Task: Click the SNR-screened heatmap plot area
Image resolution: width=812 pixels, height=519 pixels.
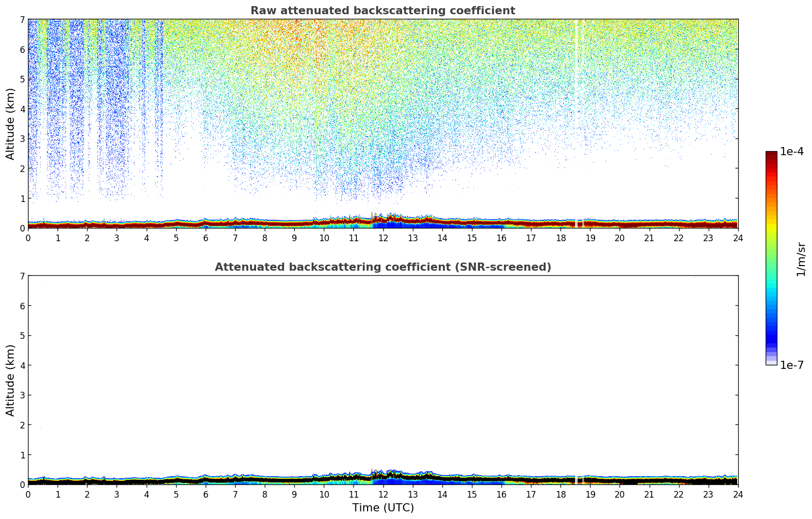Action: point(383,380)
